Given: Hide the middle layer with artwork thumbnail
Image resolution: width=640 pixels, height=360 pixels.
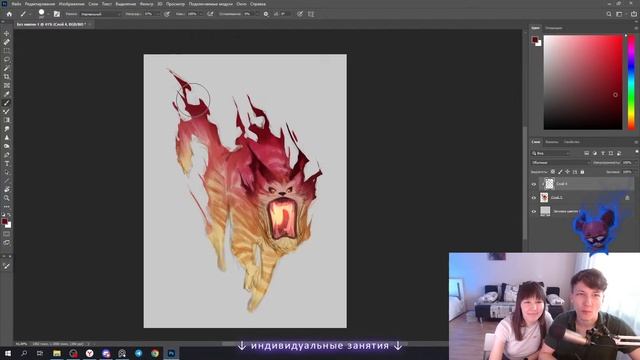Looking at the screenshot, I should pos(533,198).
